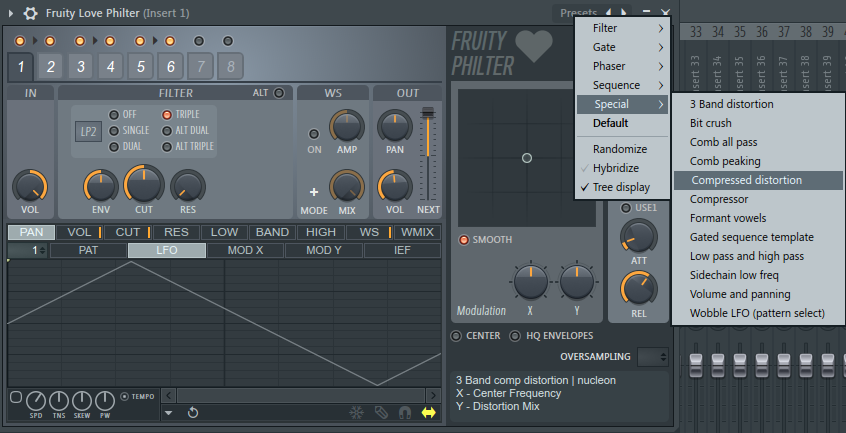
Task: Enable HQ ENVELOPES option
Action: pyautogui.click(x=515, y=336)
